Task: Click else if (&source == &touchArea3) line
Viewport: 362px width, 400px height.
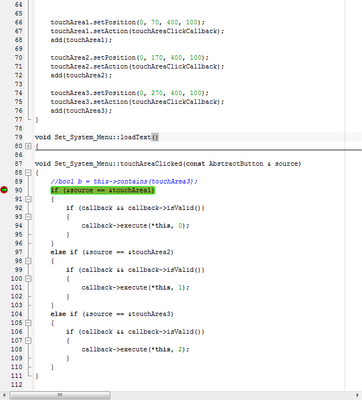Action: [x=112, y=314]
